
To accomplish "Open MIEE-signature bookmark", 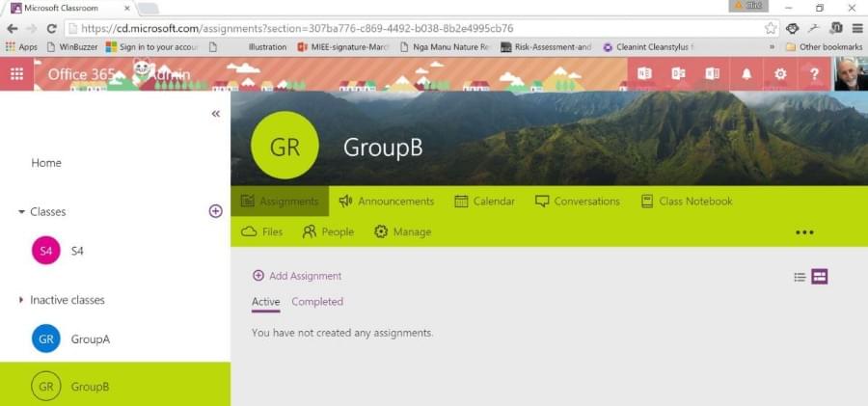I will click(343, 47).
